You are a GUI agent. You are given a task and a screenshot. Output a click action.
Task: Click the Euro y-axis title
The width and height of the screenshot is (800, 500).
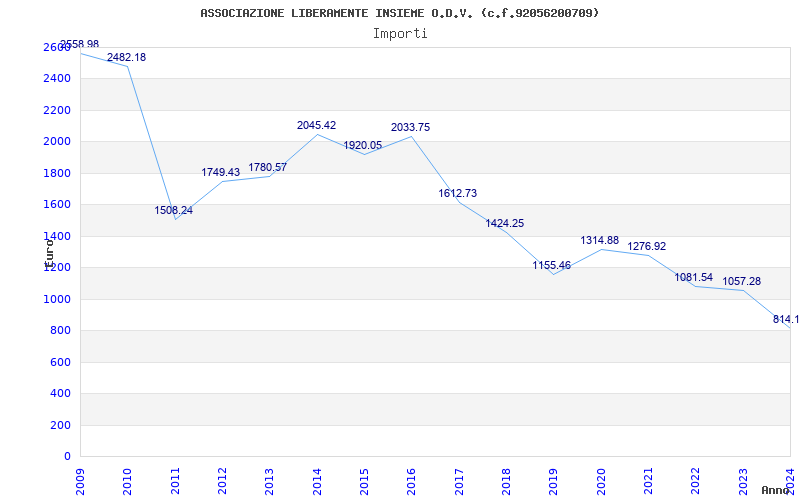click(x=48, y=250)
